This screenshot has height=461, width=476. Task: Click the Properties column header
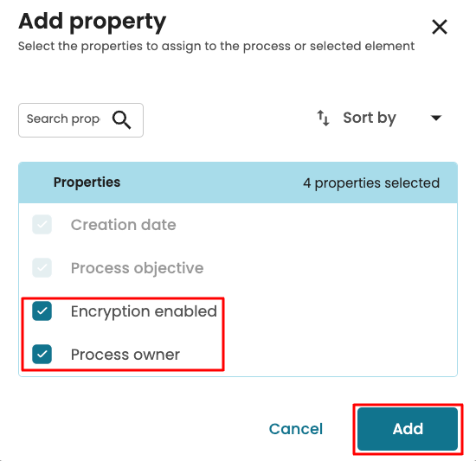(87, 182)
